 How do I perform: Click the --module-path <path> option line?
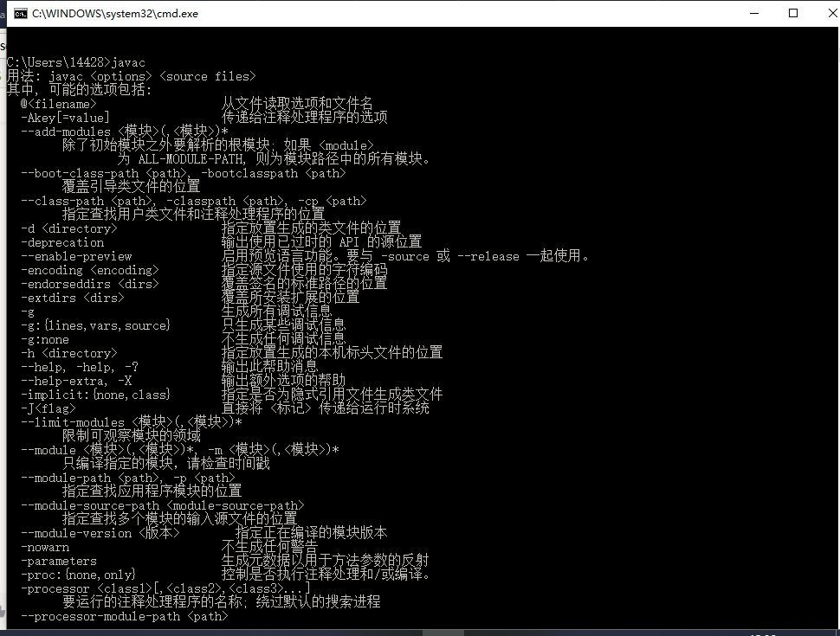127,479
